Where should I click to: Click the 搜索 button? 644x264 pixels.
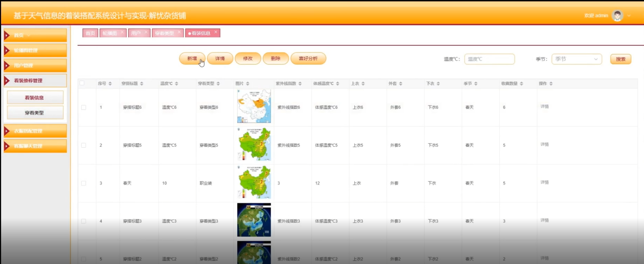(x=620, y=59)
